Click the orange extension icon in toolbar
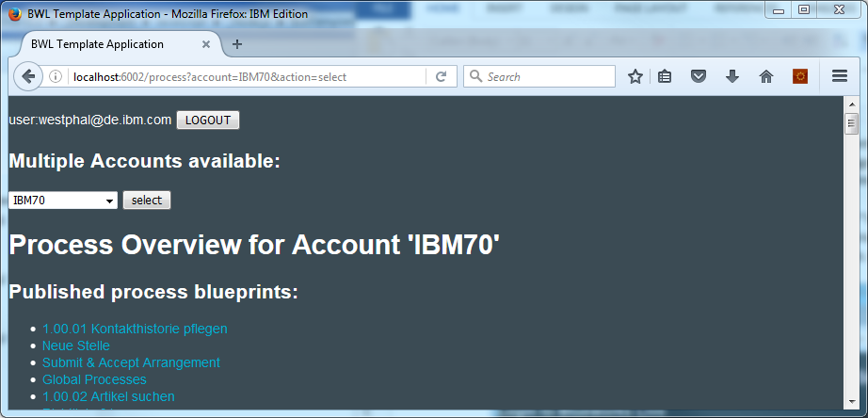This screenshot has width=868, height=418. (x=800, y=77)
